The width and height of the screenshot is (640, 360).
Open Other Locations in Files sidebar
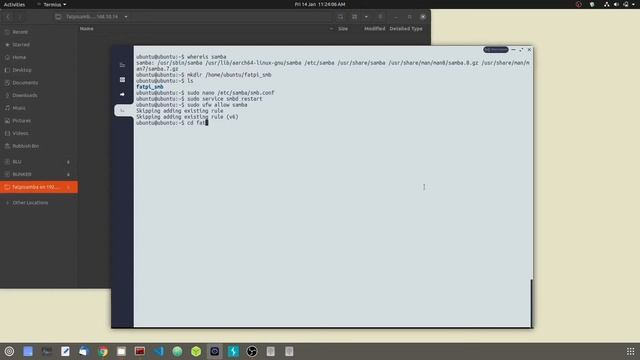pos(39,202)
